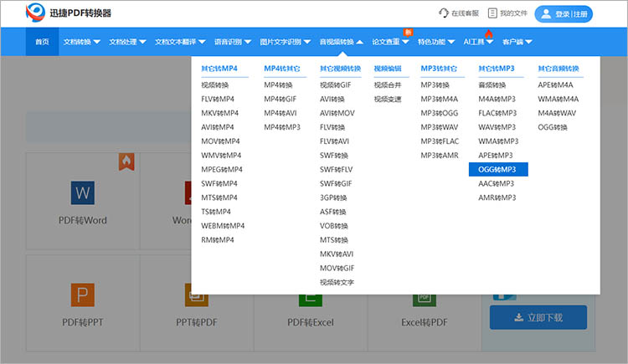Select M4A转WAV entry
This screenshot has width=628, height=364.
pyautogui.click(x=557, y=113)
